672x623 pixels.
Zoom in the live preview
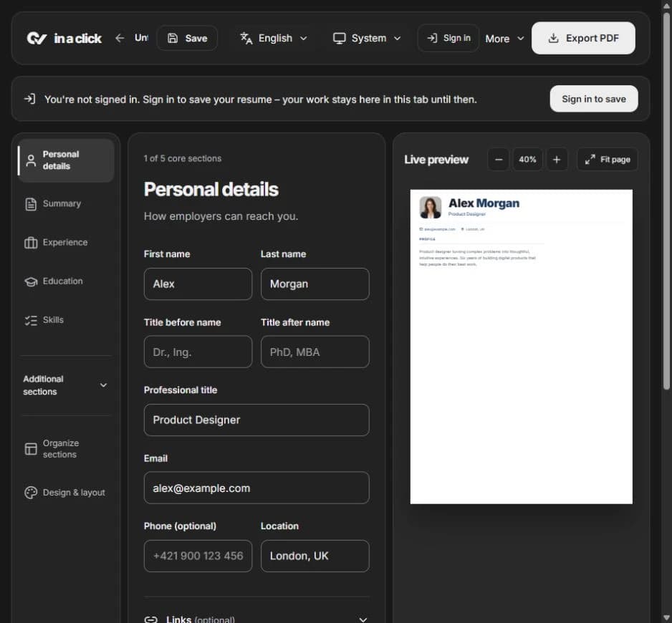tap(557, 160)
